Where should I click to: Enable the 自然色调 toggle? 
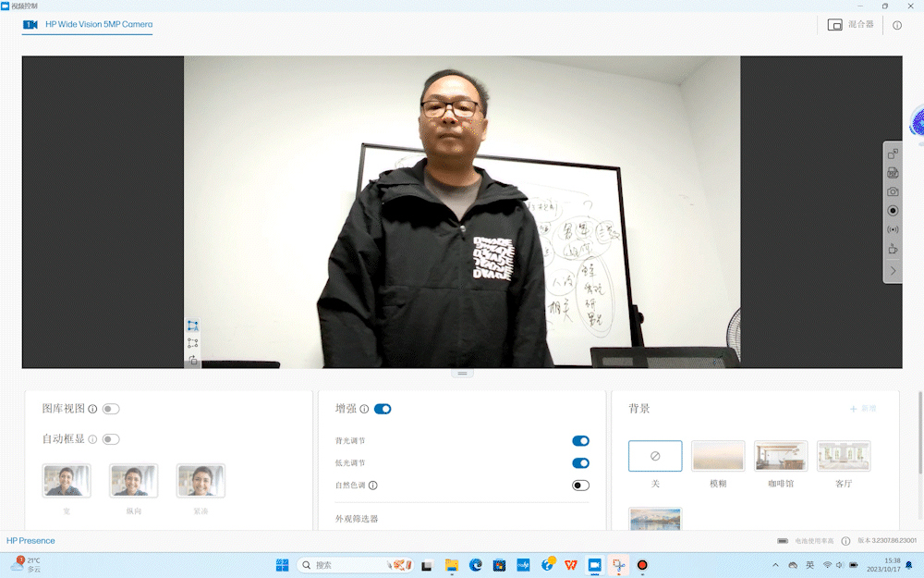[580, 486]
